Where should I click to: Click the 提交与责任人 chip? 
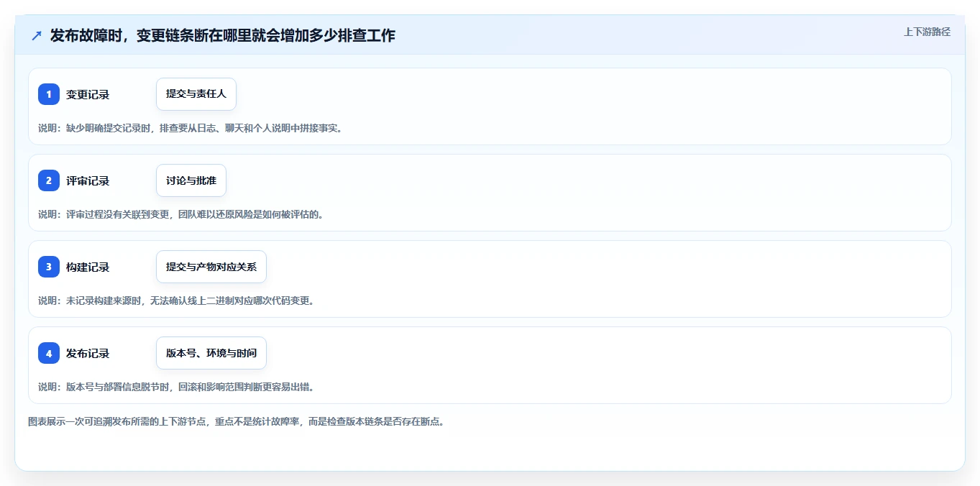pos(196,94)
